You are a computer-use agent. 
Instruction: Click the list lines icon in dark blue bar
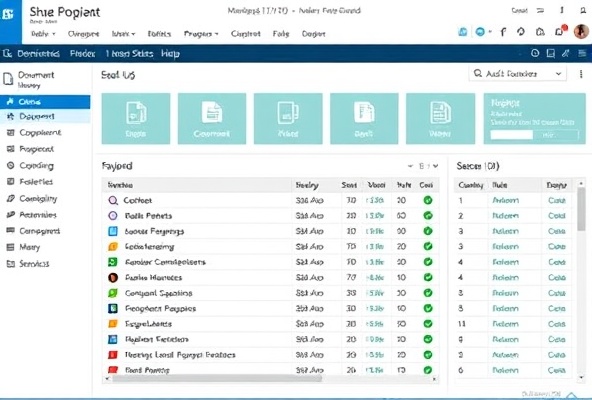click(x=582, y=53)
